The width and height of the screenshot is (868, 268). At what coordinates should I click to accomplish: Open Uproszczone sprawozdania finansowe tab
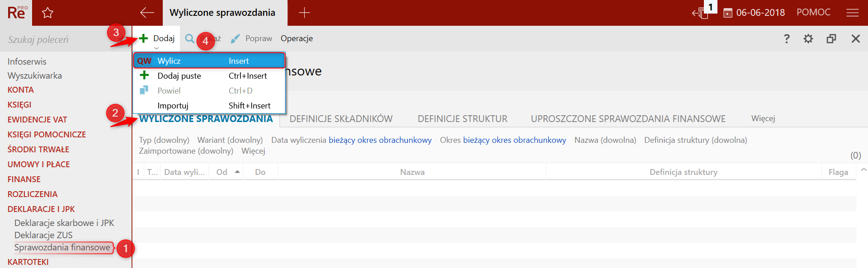click(x=628, y=118)
